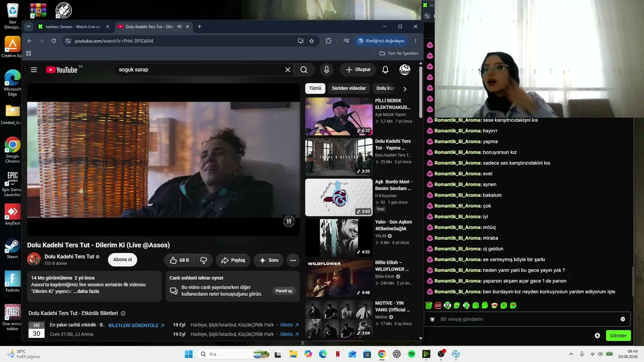The width and height of the screenshot is (644, 362).
Task: Open Netflix from the taskbar
Action: [x=338, y=354]
